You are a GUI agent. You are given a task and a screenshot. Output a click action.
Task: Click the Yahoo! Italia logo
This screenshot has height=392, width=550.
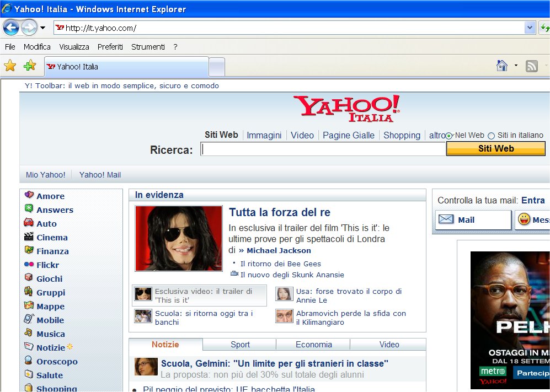(x=346, y=109)
